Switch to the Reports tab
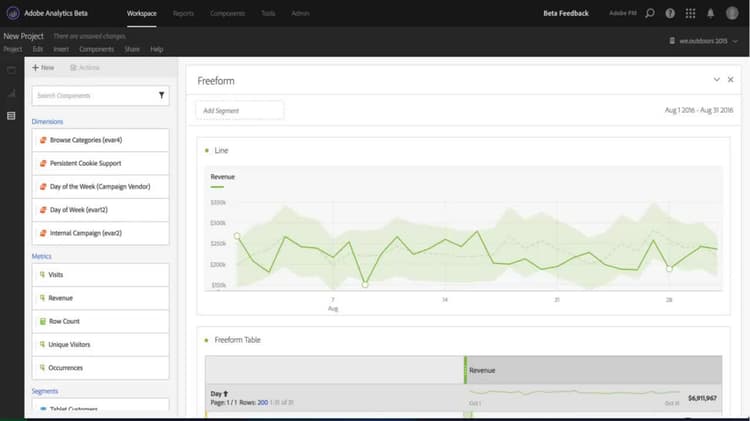 click(x=184, y=13)
